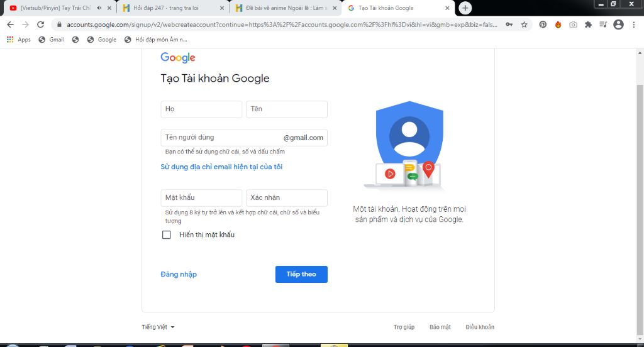The image size is (644, 347).
Task: Open the Chrome profile avatar icon
Action: [618, 25]
